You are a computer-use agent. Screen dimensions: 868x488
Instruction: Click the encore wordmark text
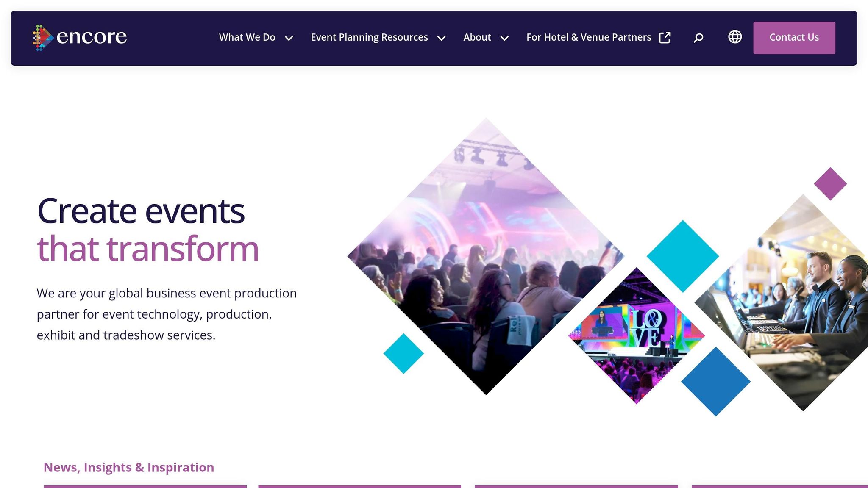92,37
